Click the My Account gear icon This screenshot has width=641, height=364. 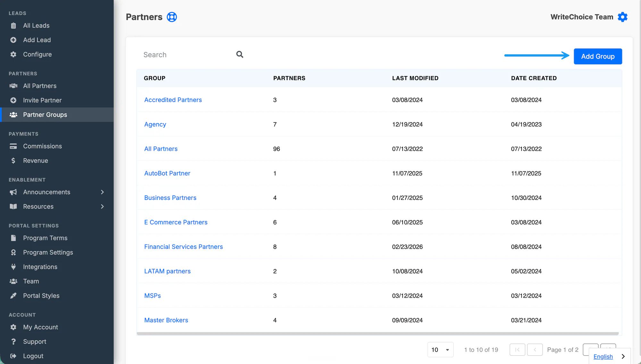(13, 327)
